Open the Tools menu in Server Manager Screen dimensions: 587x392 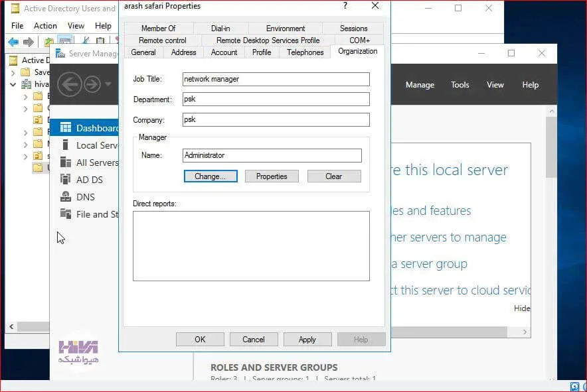(460, 85)
